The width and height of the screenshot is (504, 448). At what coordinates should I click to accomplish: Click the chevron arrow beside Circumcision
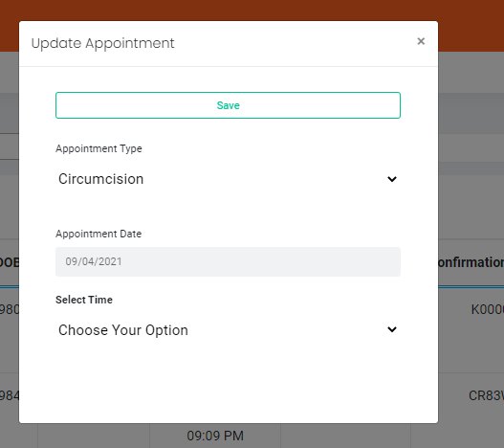[392, 179]
